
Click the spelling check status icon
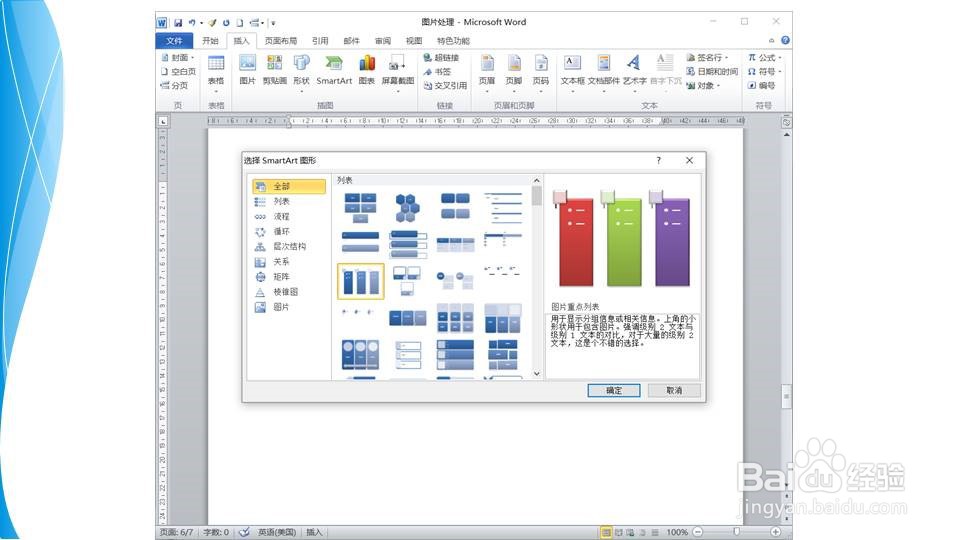[x=244, y=532]
